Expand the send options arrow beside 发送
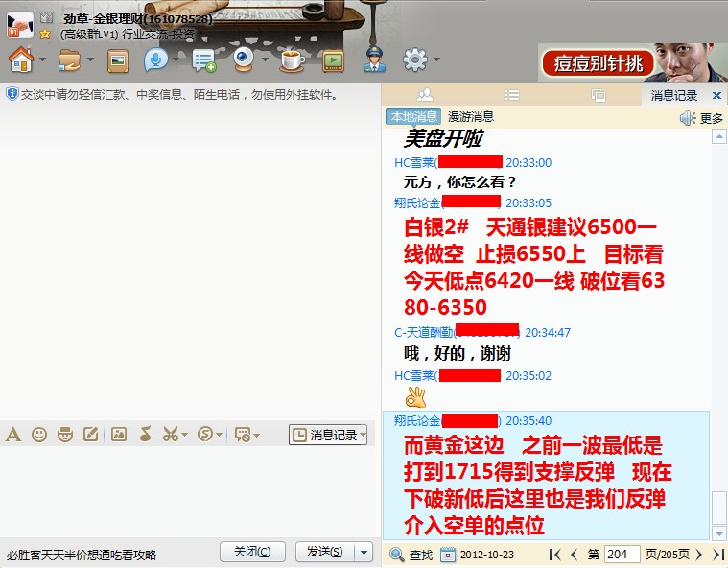Screen dimensions: 728x568 click(x=364, y=552)
